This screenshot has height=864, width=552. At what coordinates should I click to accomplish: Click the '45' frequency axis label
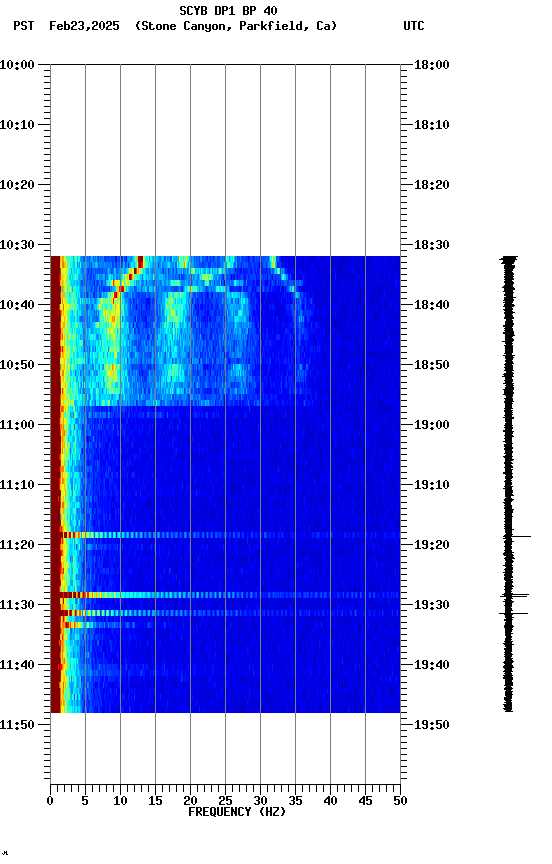(365, 801)
